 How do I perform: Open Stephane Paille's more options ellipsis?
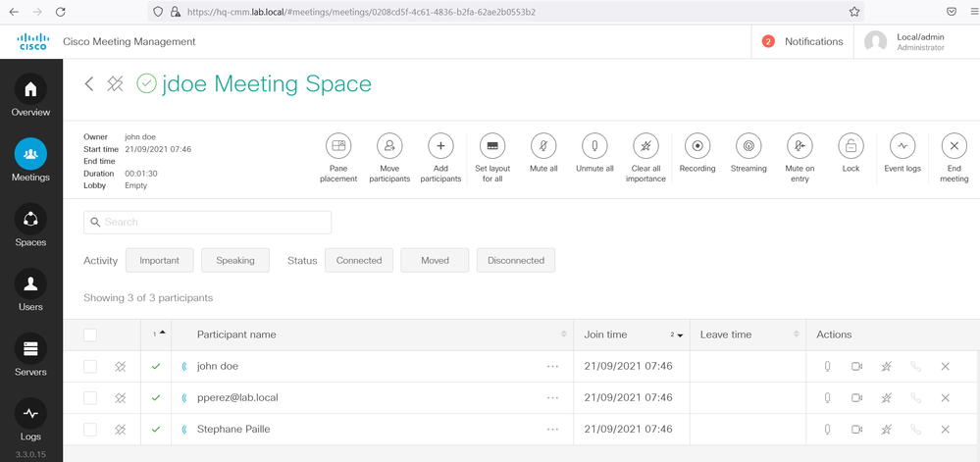[552, 429]
